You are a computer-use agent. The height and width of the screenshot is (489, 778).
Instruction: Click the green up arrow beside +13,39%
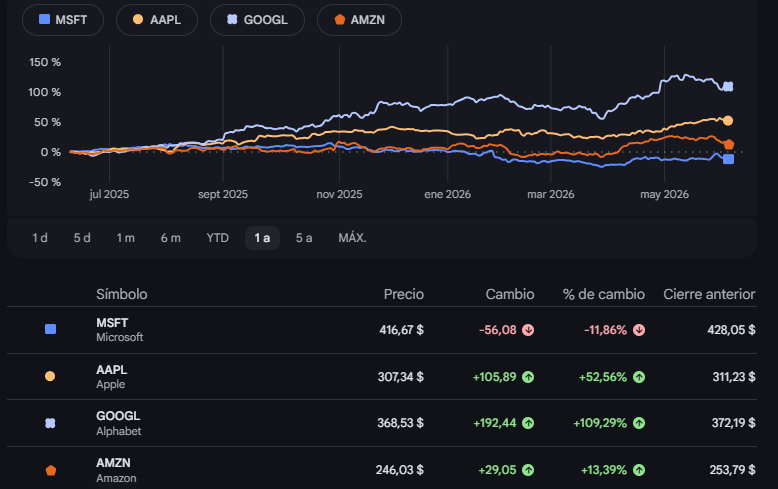pyautogui.click(x=639, y=470)
